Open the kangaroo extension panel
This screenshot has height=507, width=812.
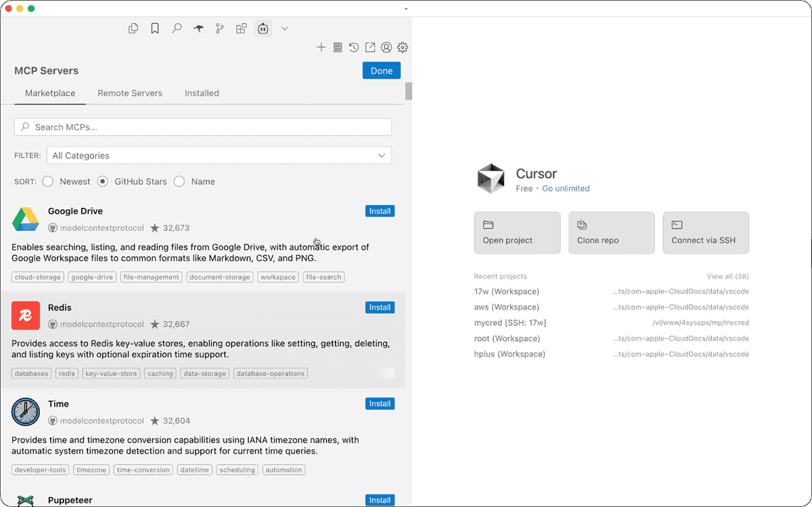coord(198,28)
